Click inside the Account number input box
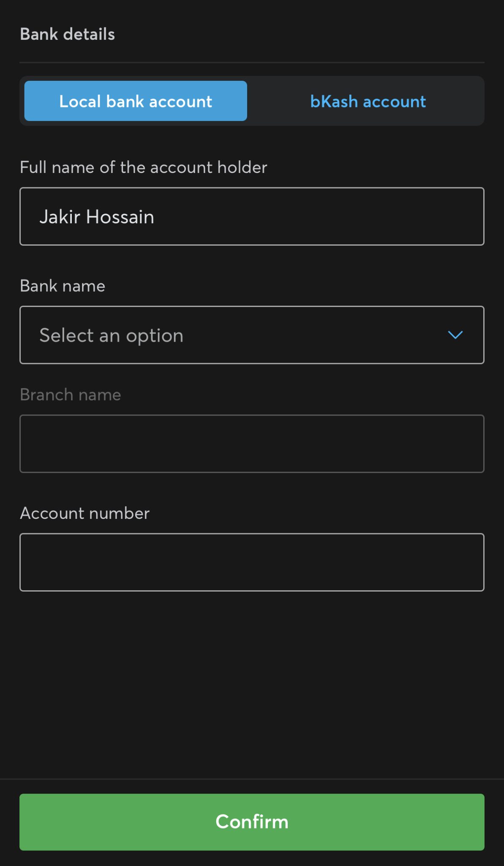This screenshot has width=504, height=866. tap(252, 562)
